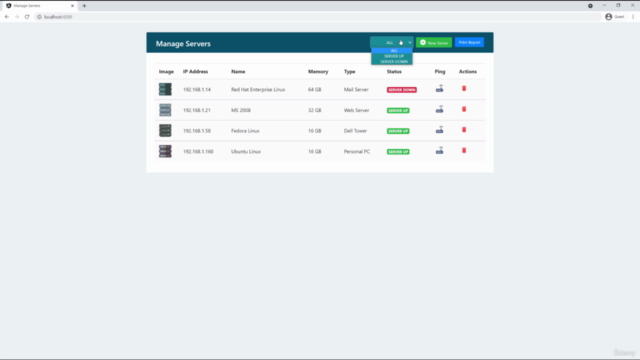Ping the Ubuntu Linux server

tap(439, 151)
